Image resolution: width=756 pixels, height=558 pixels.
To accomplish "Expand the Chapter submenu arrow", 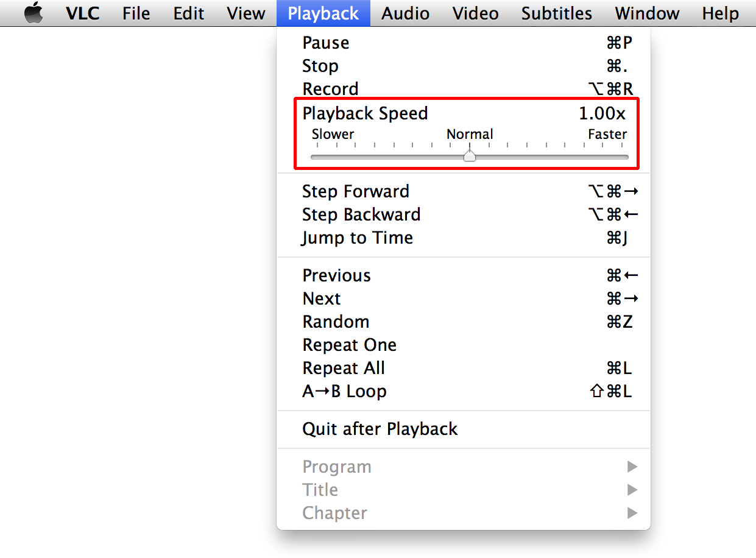I will click(x=632, y=512).
